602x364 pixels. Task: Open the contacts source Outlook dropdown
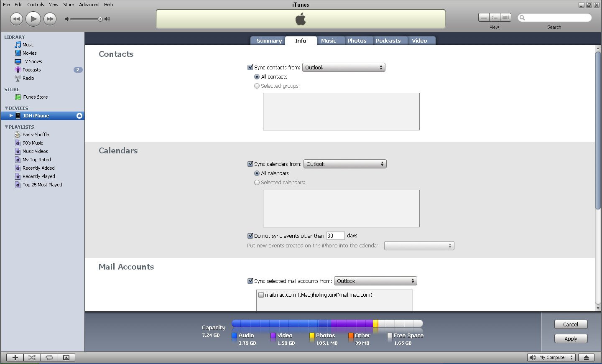(x=344, y=67)
